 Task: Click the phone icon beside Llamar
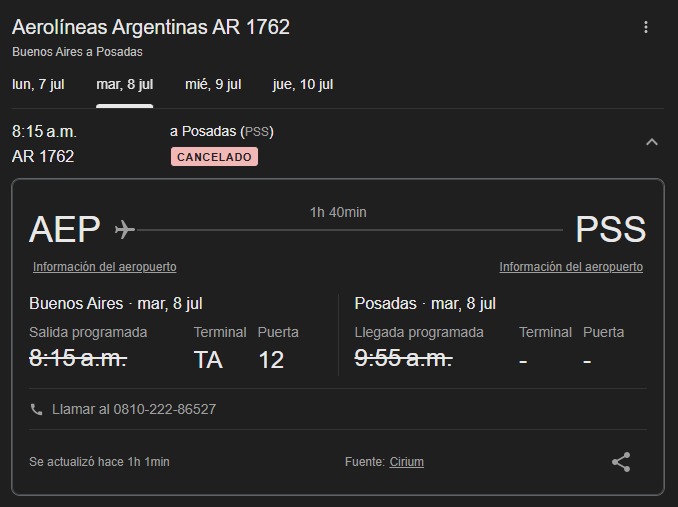pyautogui.click(x=36, y=409)
